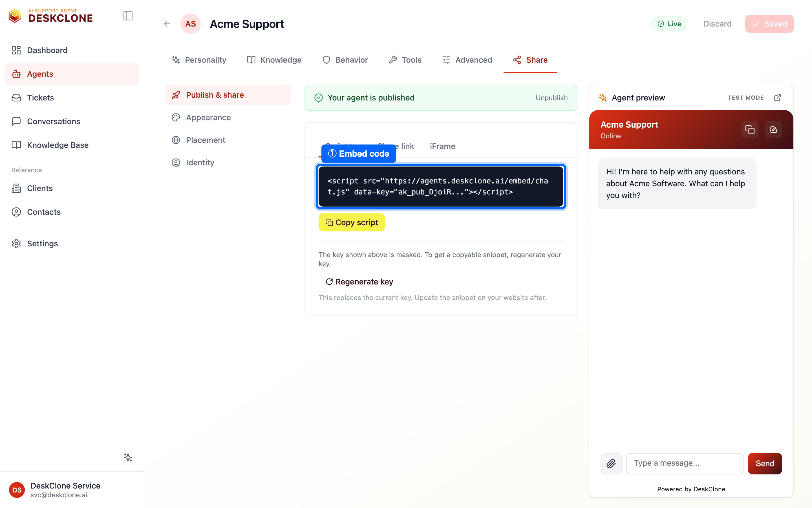Click the copy conversation icon in chat header

(750, 129)
